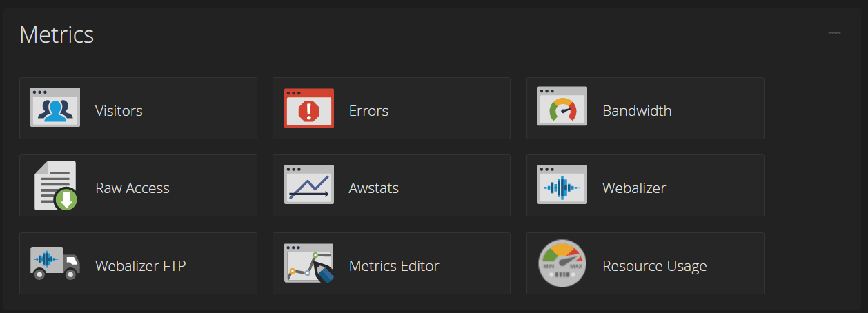Collapse the Metrics section with minus button
Screen dimensions: 868x313
834,33
